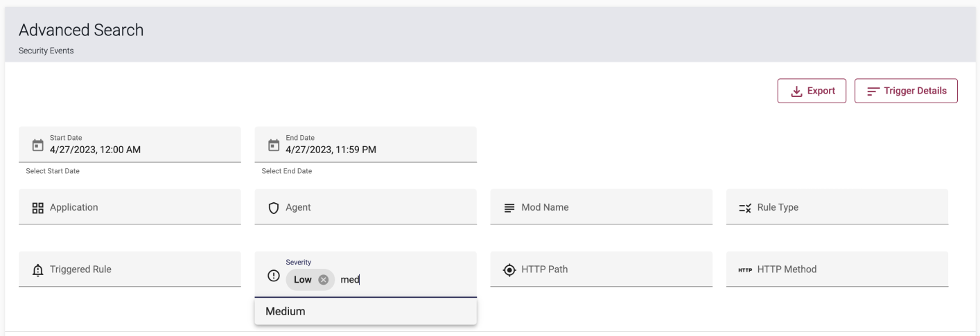Click the Mod Name input field

tap(601, 206)
